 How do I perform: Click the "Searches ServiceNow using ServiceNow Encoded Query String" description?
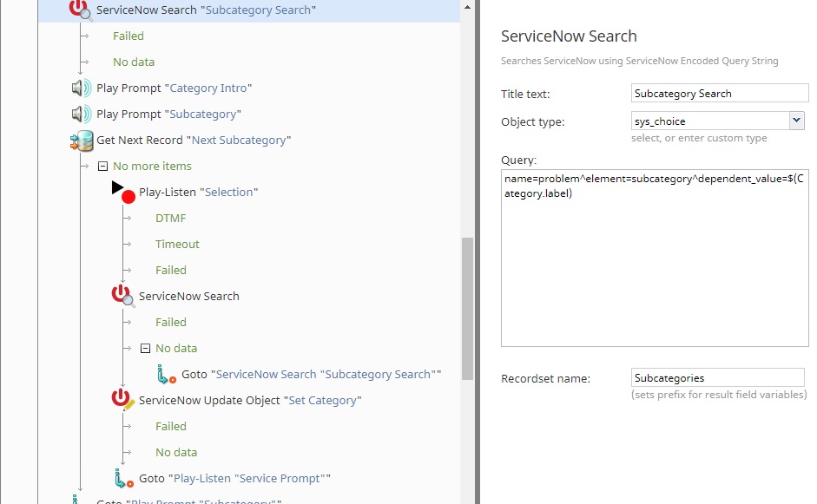pyautogui.click(x=639, y=61)
